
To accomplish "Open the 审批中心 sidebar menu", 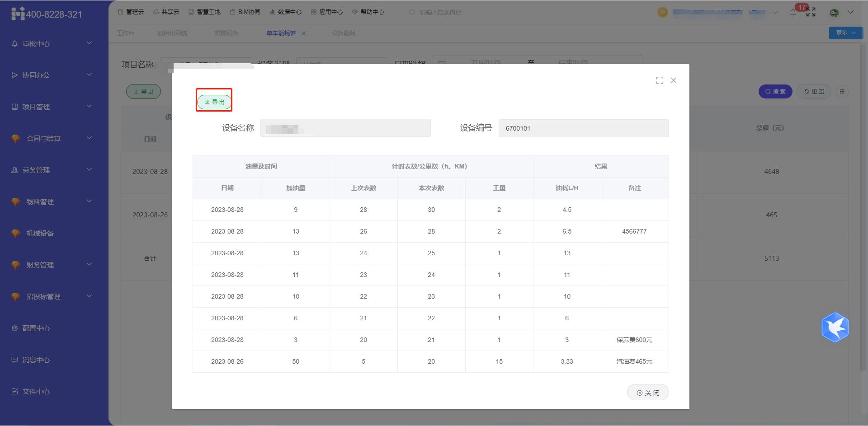I will 36,44.
